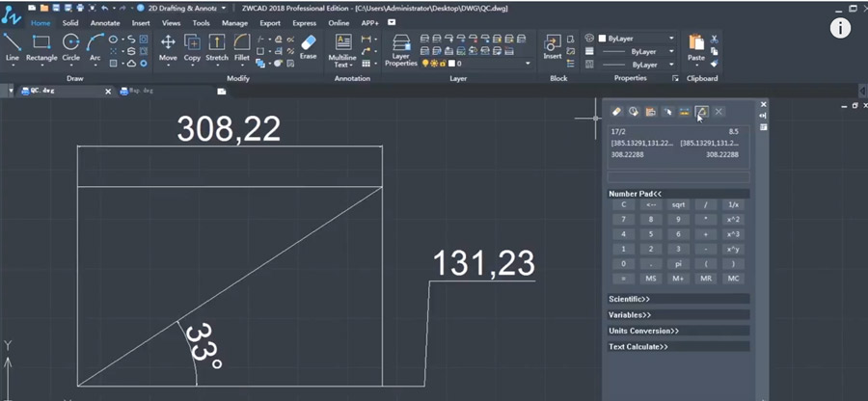Collapse the Number Pad section

(678, 194)
